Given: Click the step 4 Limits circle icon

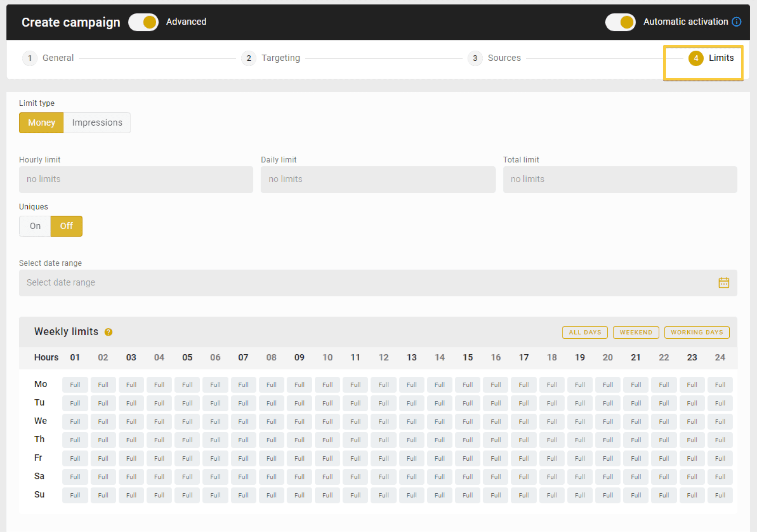Looking at the screenshot, I should [695, 58].
